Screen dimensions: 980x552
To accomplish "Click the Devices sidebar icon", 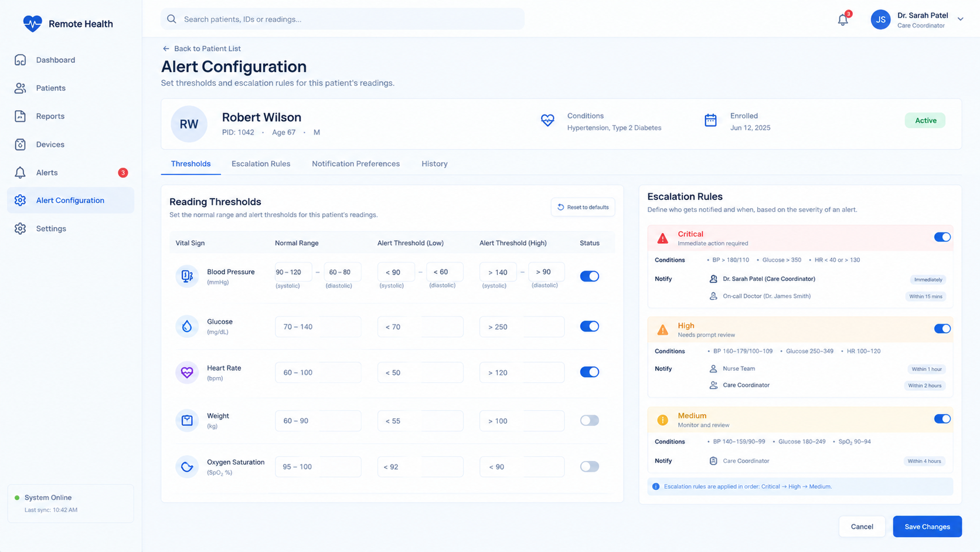I will tap(21, 144).
